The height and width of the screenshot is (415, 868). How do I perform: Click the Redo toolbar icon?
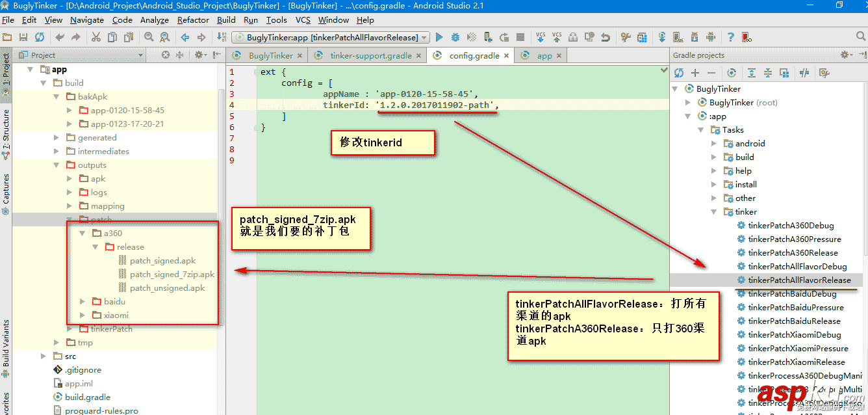pos(76,38)
